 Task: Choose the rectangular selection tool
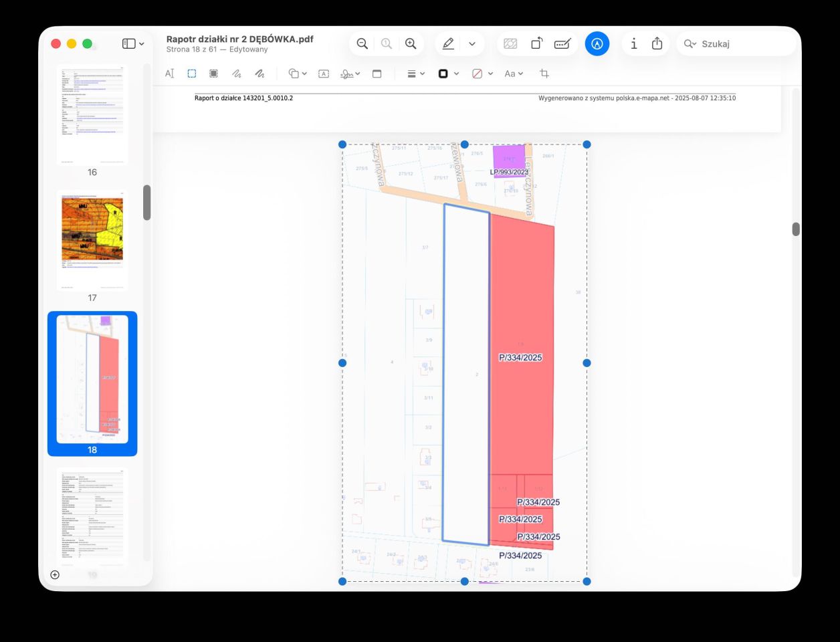(x=192, y=74)
